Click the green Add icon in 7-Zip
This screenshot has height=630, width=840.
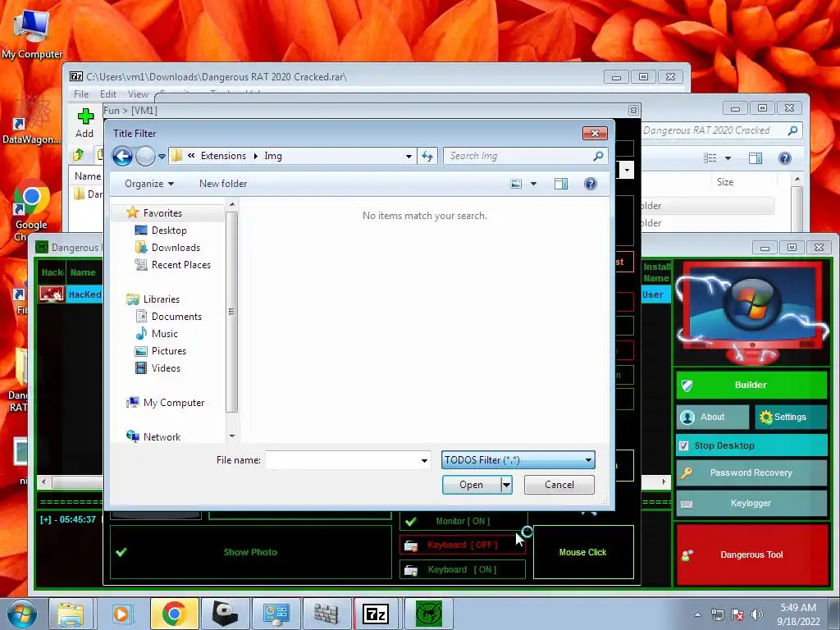[x=85, y=116]
